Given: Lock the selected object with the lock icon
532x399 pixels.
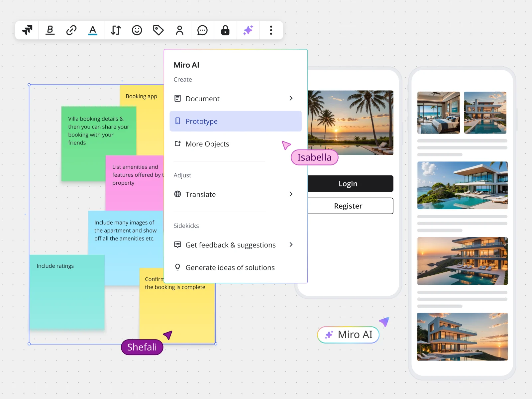Looking at the screenshot, I should [225, 30].
